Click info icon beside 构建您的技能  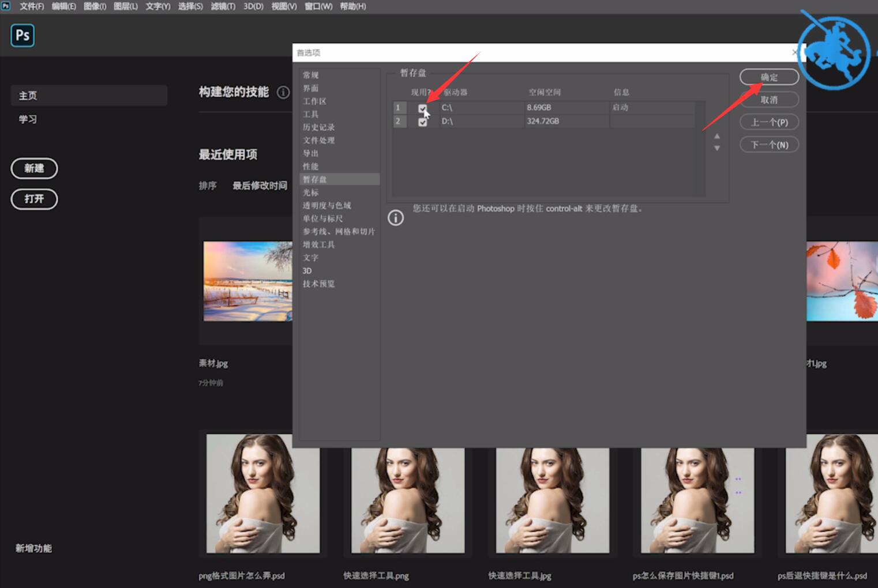click(x=283, y=92)
